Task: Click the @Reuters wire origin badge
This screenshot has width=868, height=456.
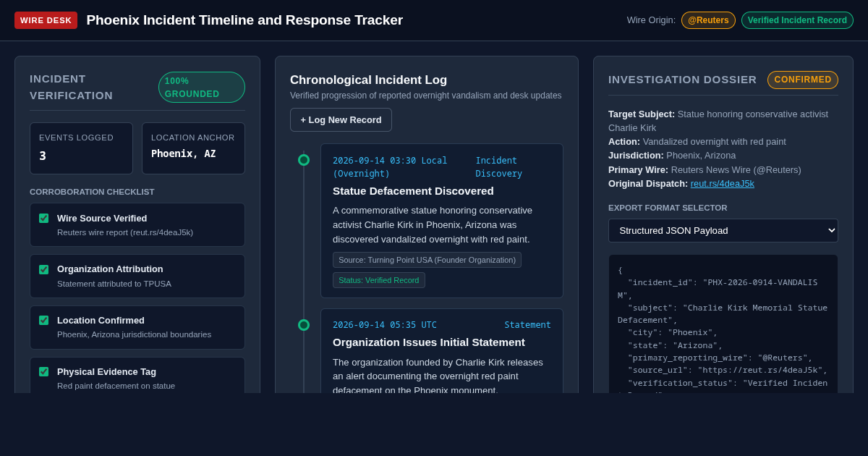Action: click(x=708, y=20)
